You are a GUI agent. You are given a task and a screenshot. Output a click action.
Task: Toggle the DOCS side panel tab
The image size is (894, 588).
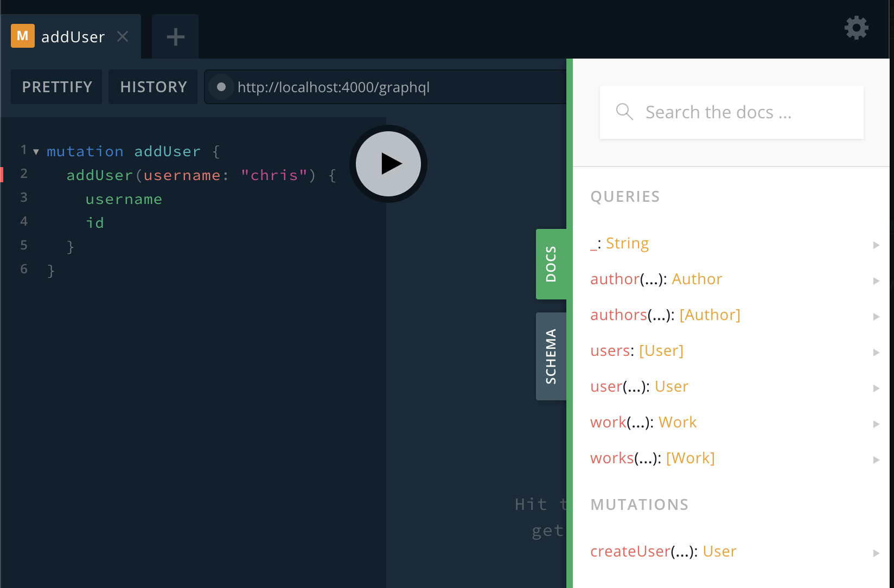point(551,264)
